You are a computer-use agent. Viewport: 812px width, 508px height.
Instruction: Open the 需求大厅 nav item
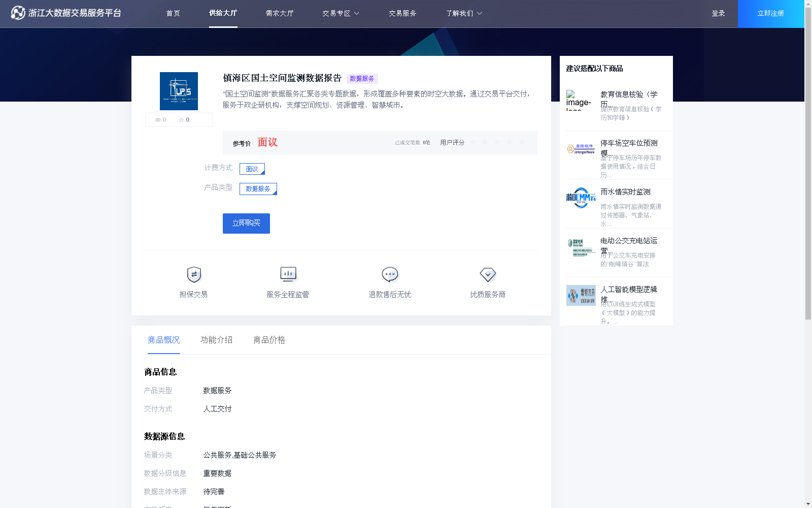click(x=280, y=14)
